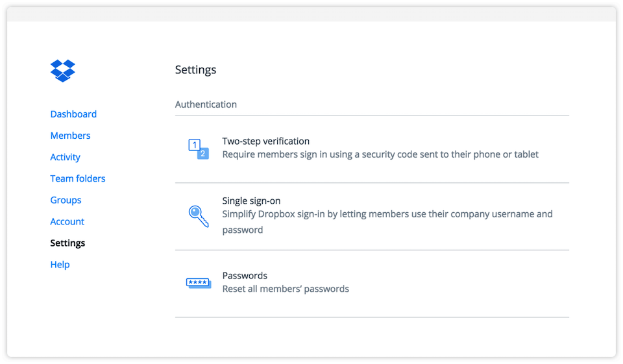
Task: Click the passwords asterisk field icon
Action: pos(199,283)
